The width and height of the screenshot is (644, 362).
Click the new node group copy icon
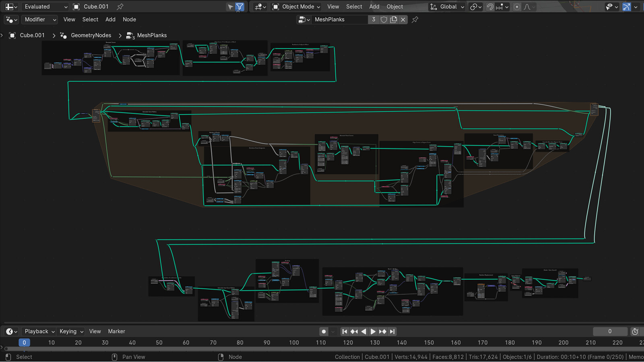coord(393,19)
